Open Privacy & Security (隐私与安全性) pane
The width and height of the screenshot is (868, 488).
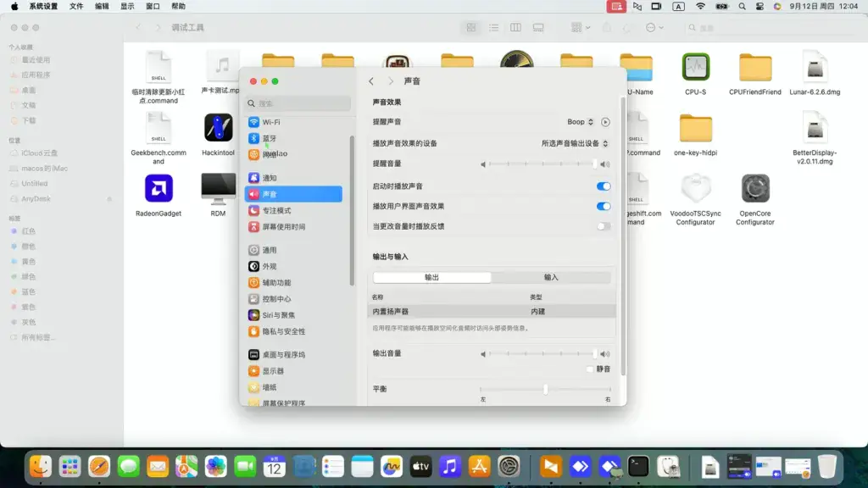292,331
